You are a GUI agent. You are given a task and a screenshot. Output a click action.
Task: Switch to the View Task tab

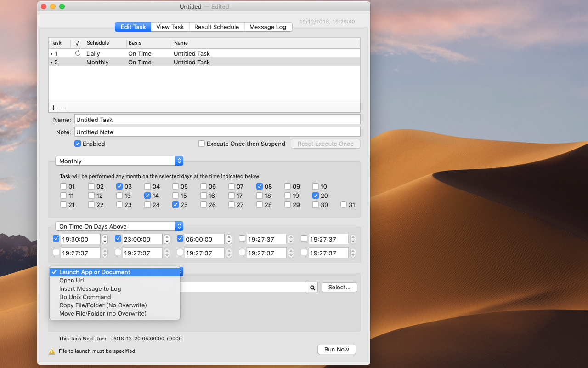[x=170, y=27]
